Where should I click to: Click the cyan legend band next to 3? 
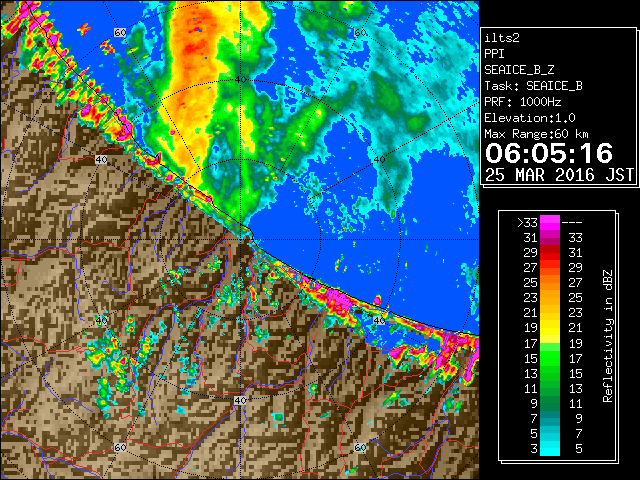(x=550, y=448)
